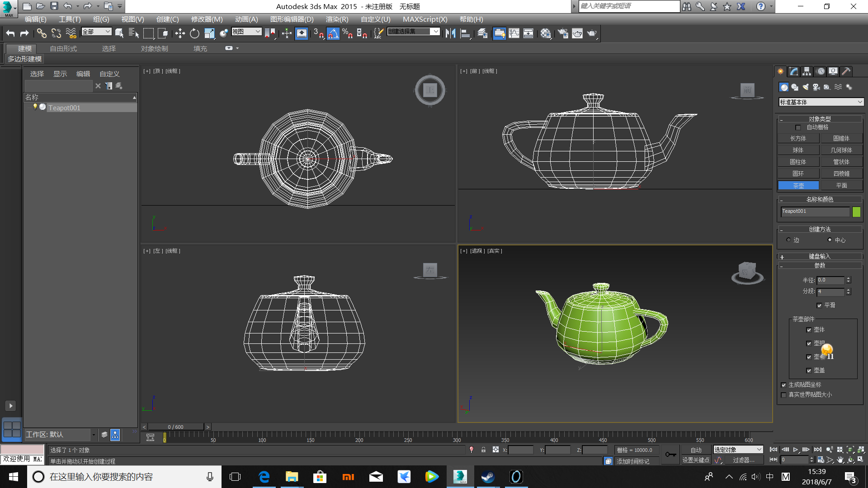
Task: Click the 长方体 box button
Action: pyautogui.click(x=798, y=138)
